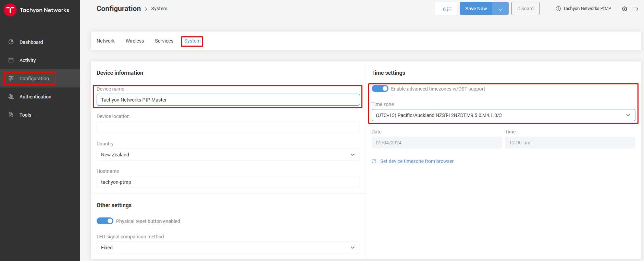
Task: Click the System breadcrumb text
Action: coord(159,9)
